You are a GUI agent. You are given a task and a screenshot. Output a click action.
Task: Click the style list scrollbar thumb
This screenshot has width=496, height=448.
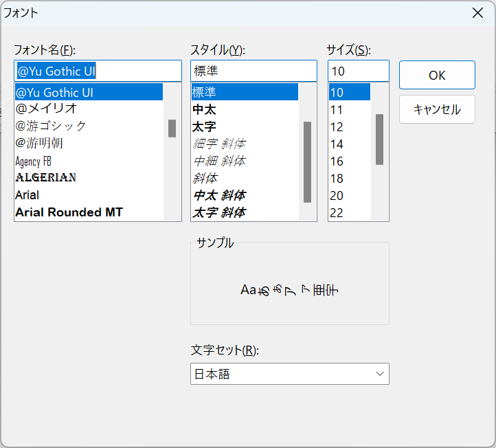pos(307,161)
